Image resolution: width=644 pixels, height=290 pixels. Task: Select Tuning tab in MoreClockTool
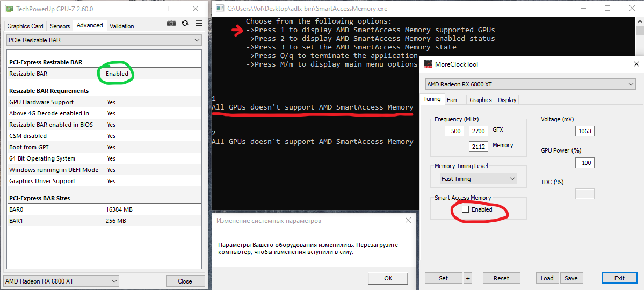coord(432,99)
